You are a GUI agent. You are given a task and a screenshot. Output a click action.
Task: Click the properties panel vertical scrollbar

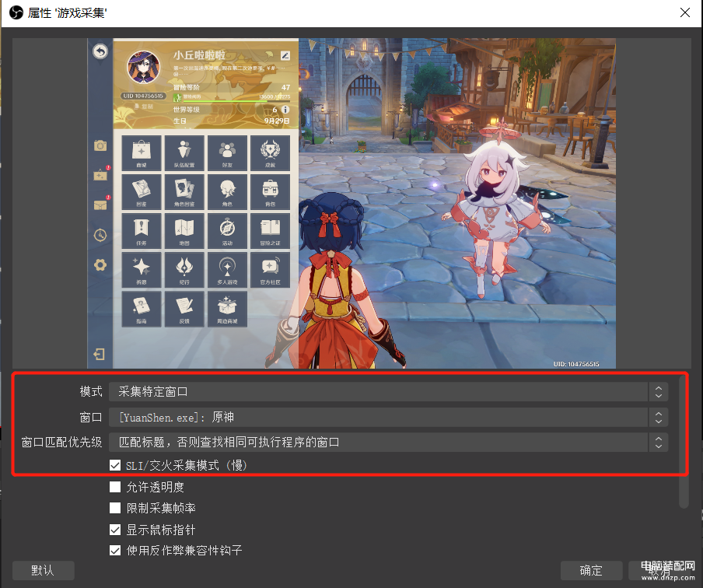[684, 442]
